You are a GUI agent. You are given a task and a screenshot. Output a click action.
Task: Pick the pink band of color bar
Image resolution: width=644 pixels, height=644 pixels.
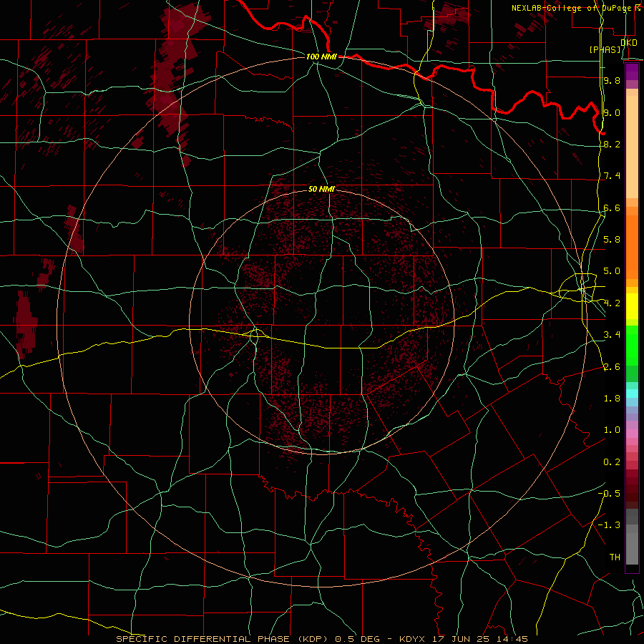[632, 434]
